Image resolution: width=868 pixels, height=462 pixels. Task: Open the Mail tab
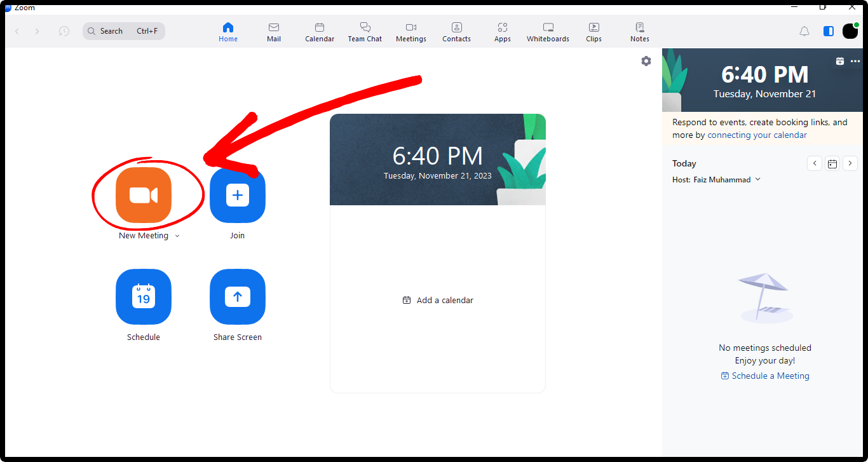[274, 32]
